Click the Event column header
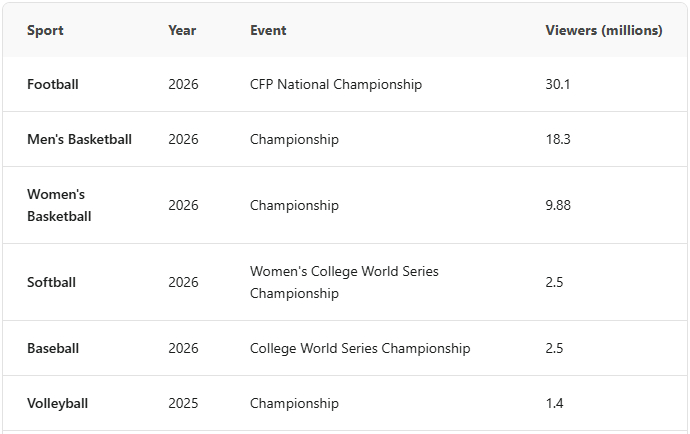Viewport: 690px width, 434px height. [x=268, y=30]
